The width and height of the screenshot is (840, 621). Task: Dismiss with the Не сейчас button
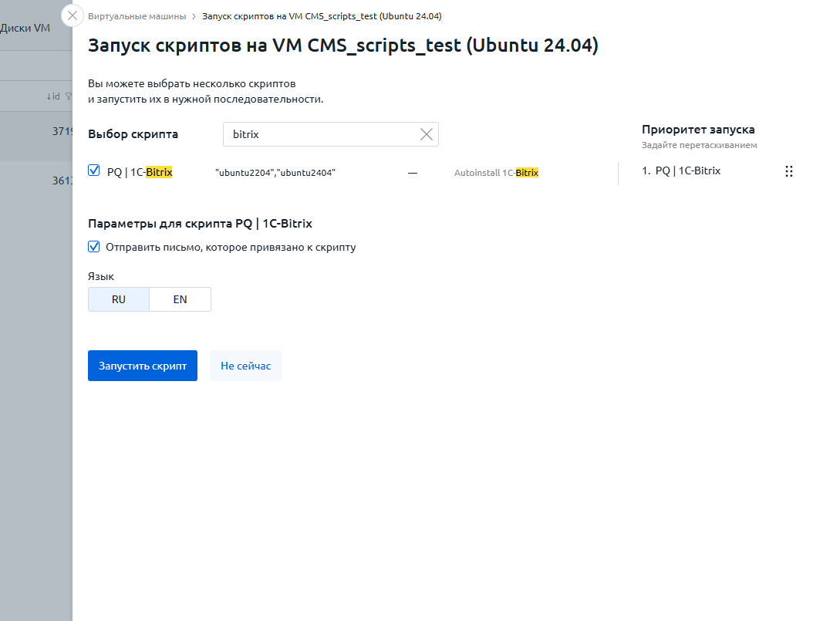[246, 366]
